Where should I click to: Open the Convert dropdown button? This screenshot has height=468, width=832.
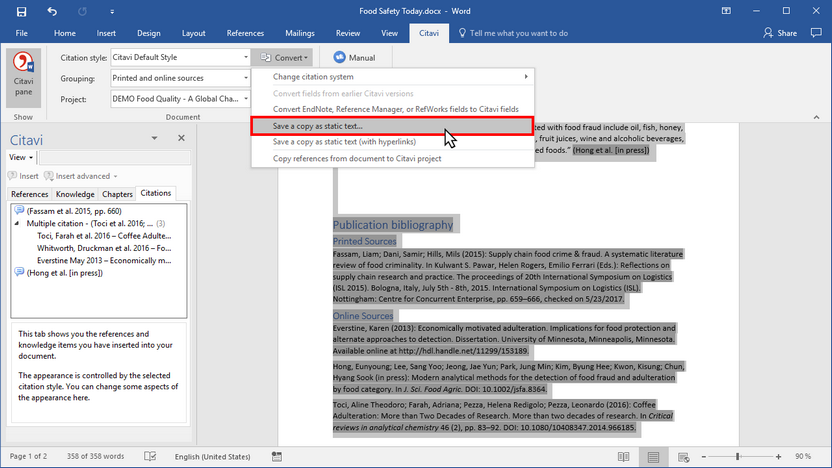[x=284, y=57]
